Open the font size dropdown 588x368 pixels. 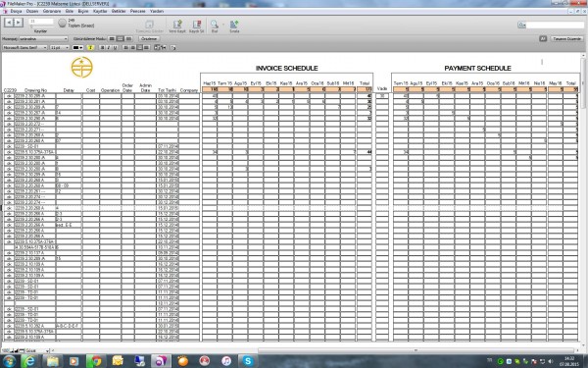point(60,48)
